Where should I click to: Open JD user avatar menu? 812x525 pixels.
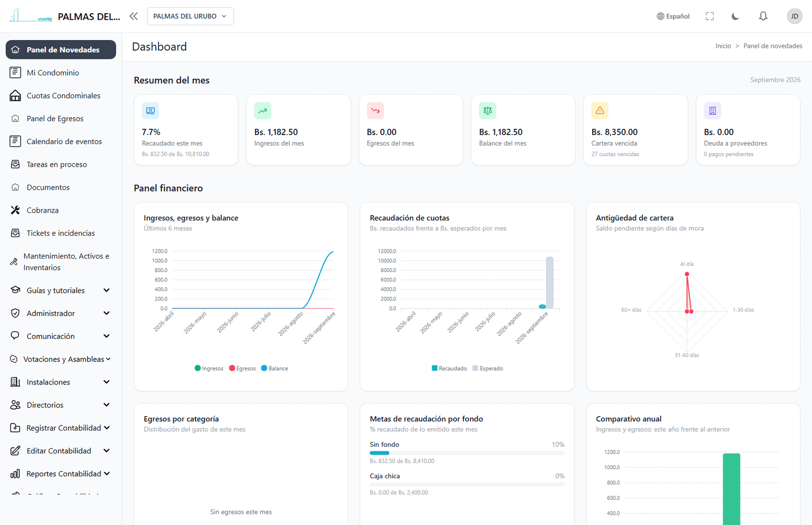point(794,16)
